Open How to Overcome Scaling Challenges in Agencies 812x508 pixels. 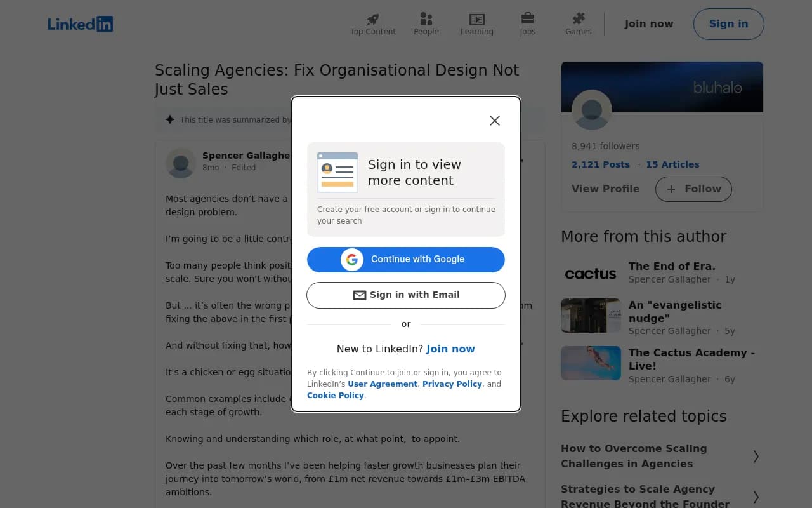pos(634,456)
